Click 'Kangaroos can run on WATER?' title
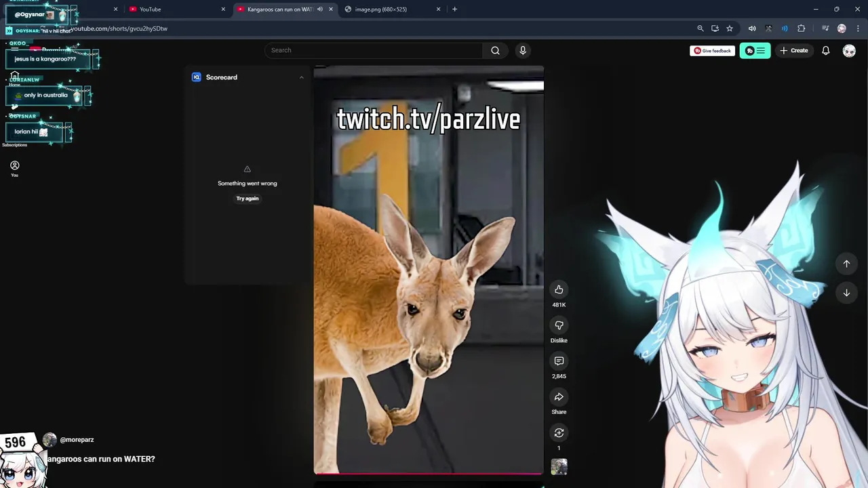Image resolution: width=868 pixels, height=488 pixels. 100,459
